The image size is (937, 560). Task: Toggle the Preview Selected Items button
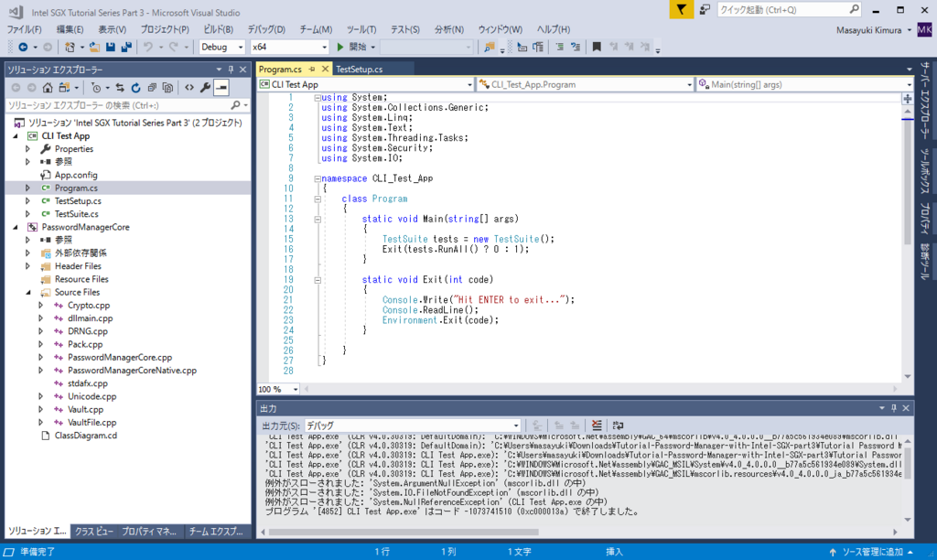click(x=221, y=88)
